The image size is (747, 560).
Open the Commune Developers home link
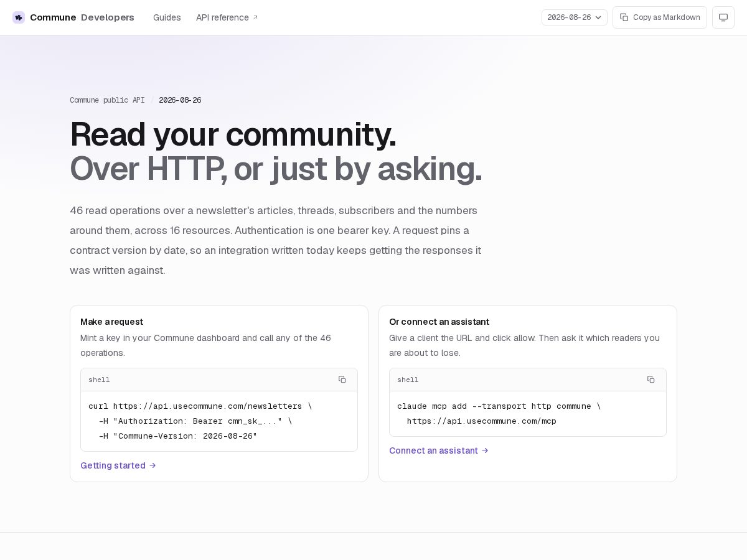73,17
